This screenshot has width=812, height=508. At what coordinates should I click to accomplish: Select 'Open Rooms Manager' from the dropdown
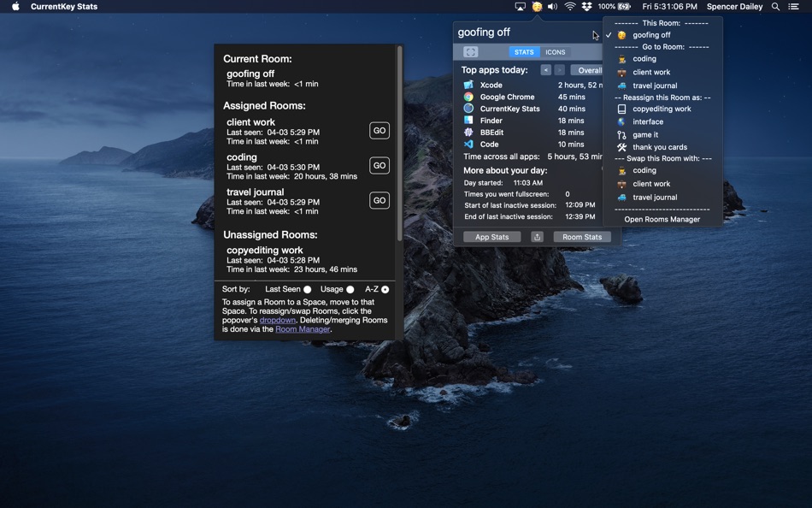point(662,220)
